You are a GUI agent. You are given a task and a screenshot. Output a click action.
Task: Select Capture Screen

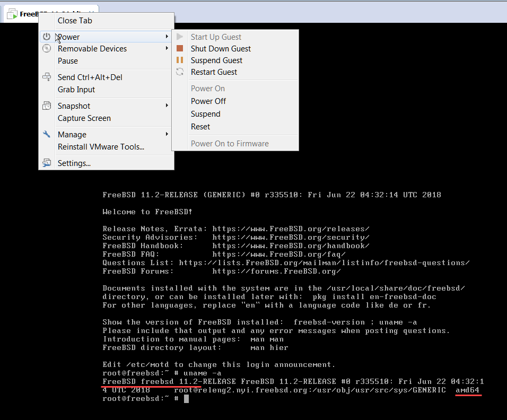tap(84, 118)
